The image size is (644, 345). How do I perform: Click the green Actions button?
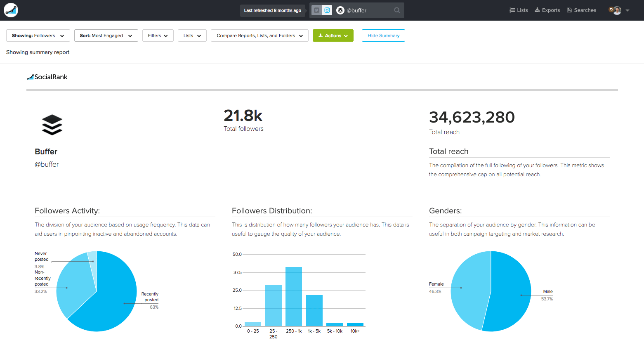[x=333, y=35]
